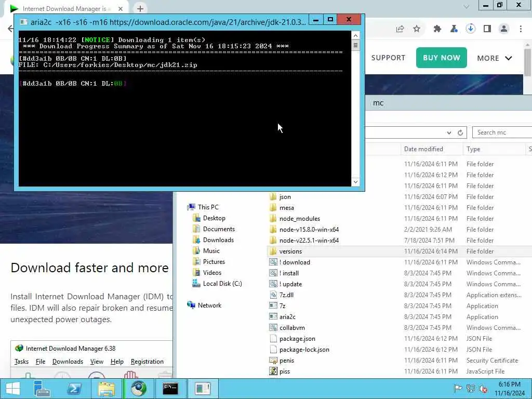This screenshot has width=532, height=399.
Task: Expand the MORE dropdown menu
Action: tap(495, 58)
